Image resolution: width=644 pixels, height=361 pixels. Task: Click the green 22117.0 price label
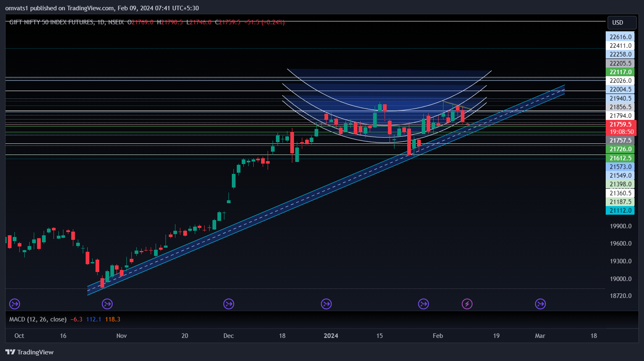pos(620,72)
